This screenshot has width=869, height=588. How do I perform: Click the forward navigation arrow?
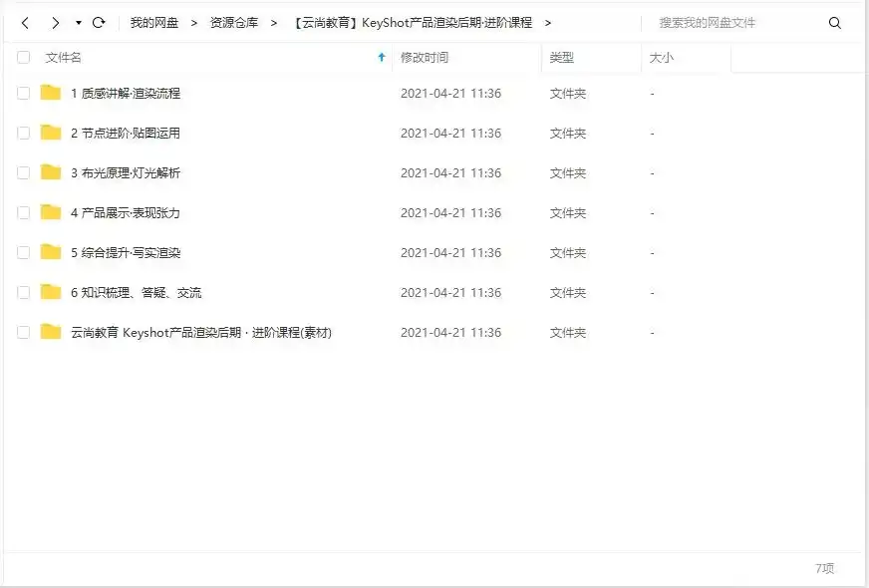(56, 21)
